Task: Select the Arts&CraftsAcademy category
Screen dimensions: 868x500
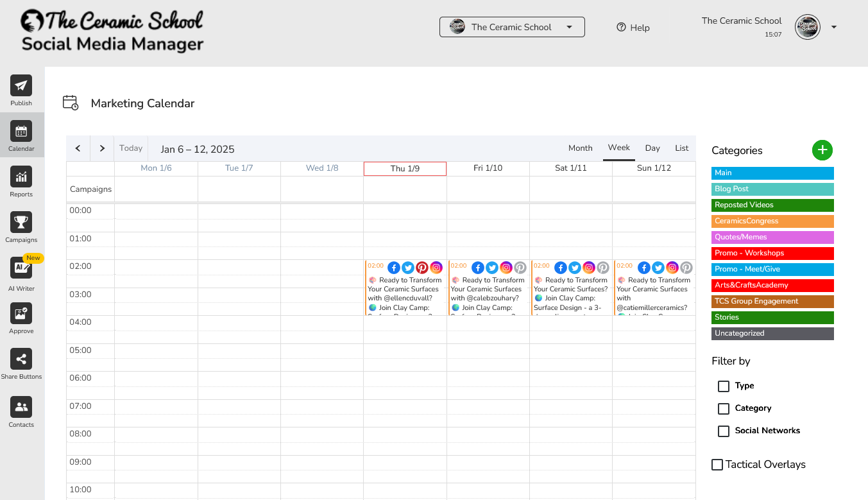Action: [772, 286]
